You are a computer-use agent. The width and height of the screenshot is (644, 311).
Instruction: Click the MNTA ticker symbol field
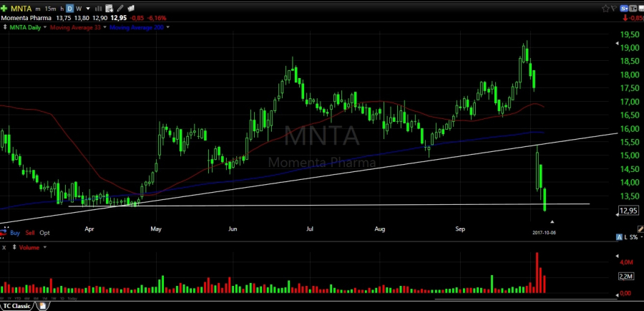(x=21, y=8)
